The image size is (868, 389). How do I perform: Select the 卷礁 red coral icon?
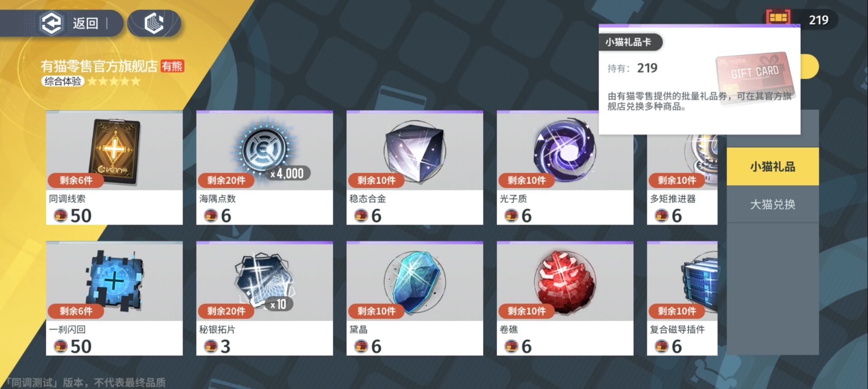tap(565, 282)
